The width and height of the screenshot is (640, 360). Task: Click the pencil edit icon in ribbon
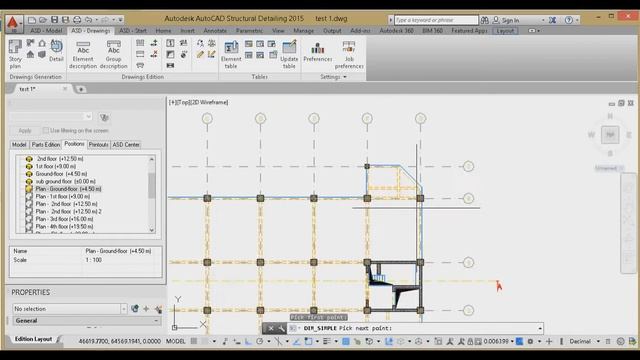pyautogui.click(x=200, y=54)
